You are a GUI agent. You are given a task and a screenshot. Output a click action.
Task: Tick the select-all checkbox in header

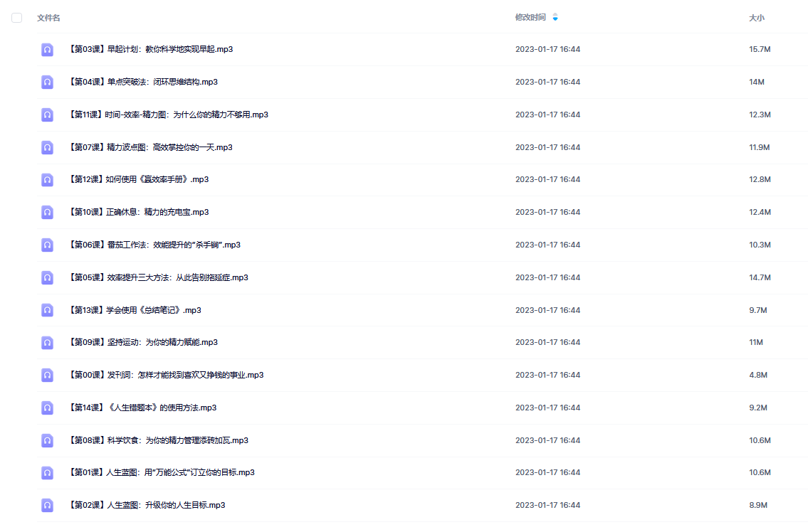(x=16, y=18)
